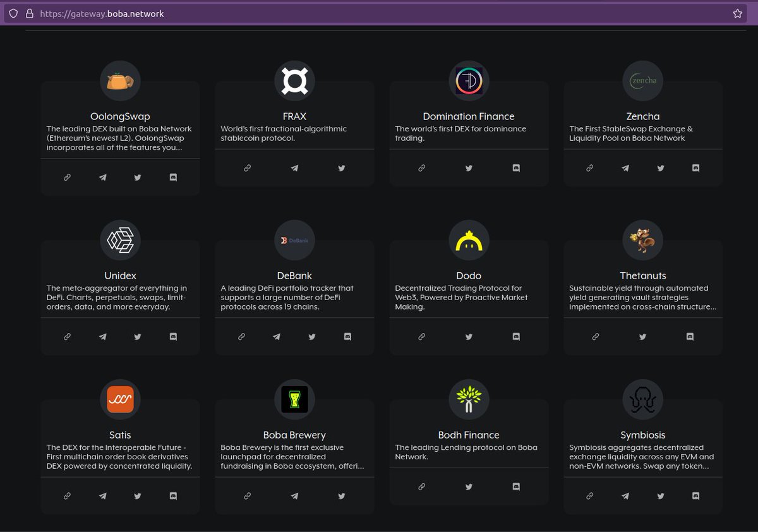Open Domination Finance Discord icon
The image size is (758, 532).
(516, 168)
